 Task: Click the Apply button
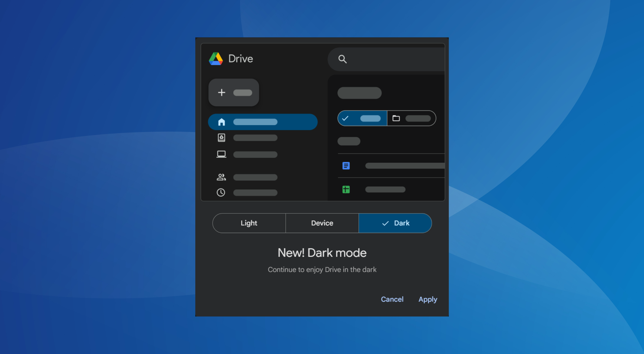pyautogui.click(x=428, y=299)
